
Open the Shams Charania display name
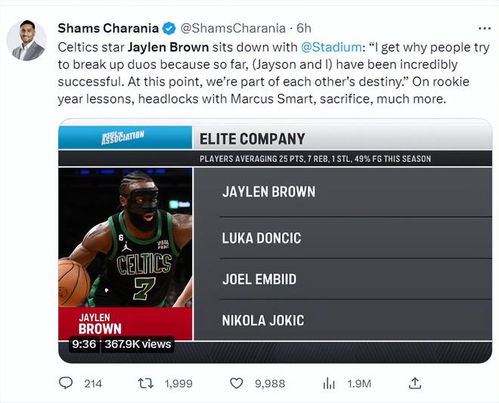coord(108,28)
